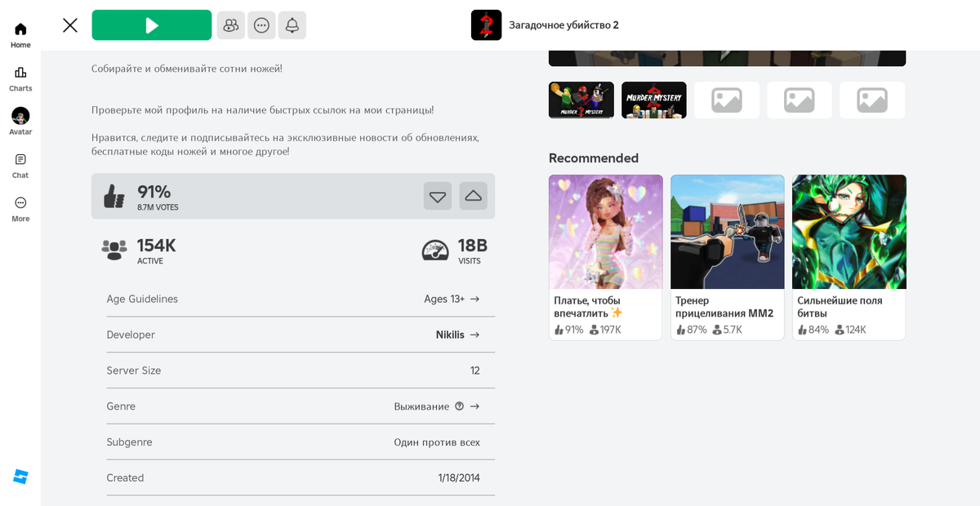Viewport: 980px width, 506px height.
Task: Click description line Собирайте и обменивайте сотни ножей
Action: (187, 69)
